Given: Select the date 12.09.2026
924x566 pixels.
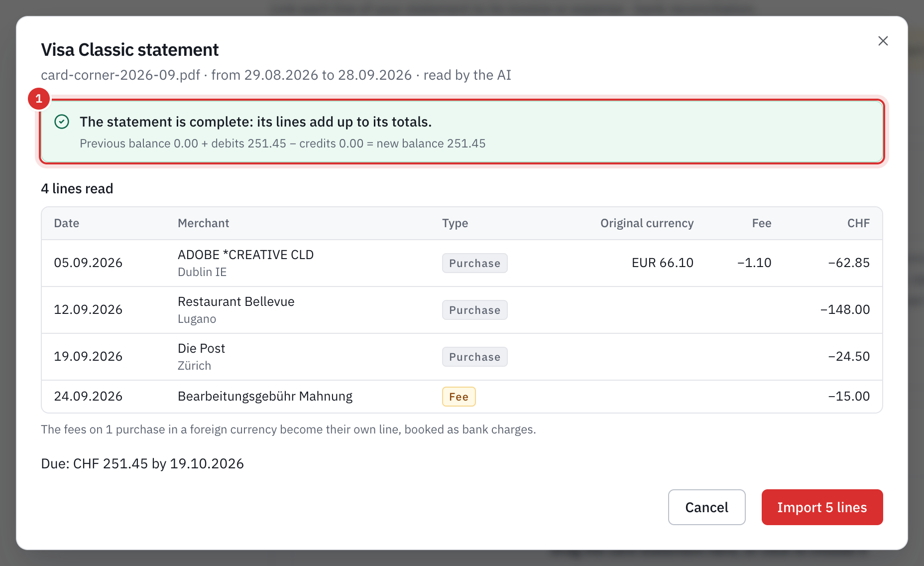Looking at the screenshot, I should click(88, 309).
